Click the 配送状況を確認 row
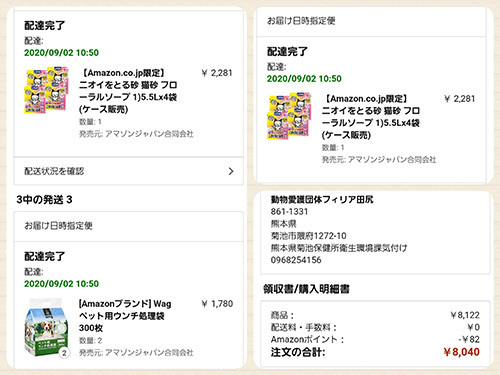 click(129, 171)
